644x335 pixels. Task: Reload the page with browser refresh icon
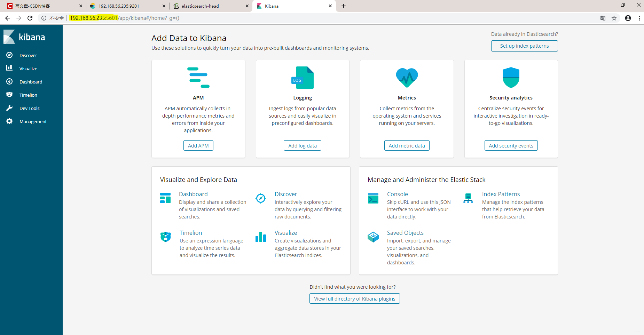click(x=30, y=18)
